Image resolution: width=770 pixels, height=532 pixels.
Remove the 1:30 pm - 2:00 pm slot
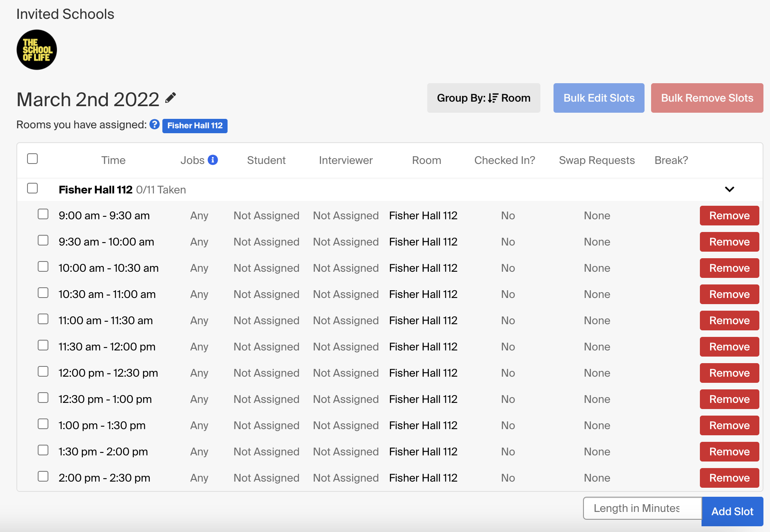click(x=729, y=452)
